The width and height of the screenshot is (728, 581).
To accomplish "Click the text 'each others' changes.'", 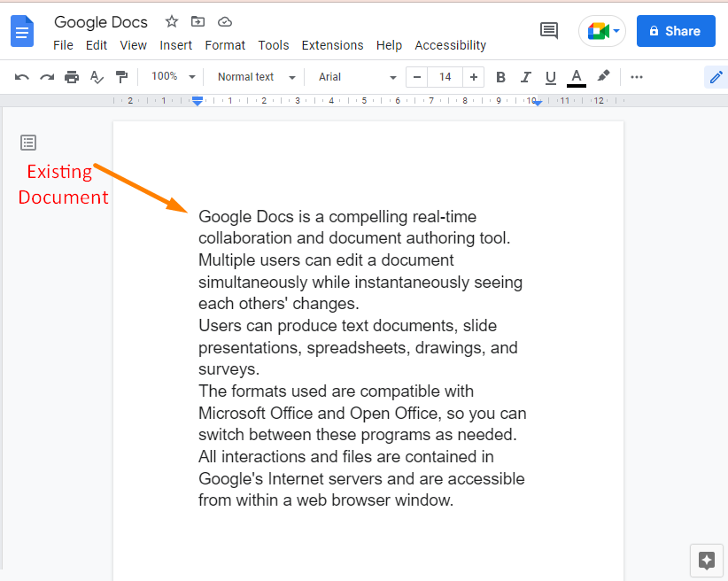I will click(279, 304).
